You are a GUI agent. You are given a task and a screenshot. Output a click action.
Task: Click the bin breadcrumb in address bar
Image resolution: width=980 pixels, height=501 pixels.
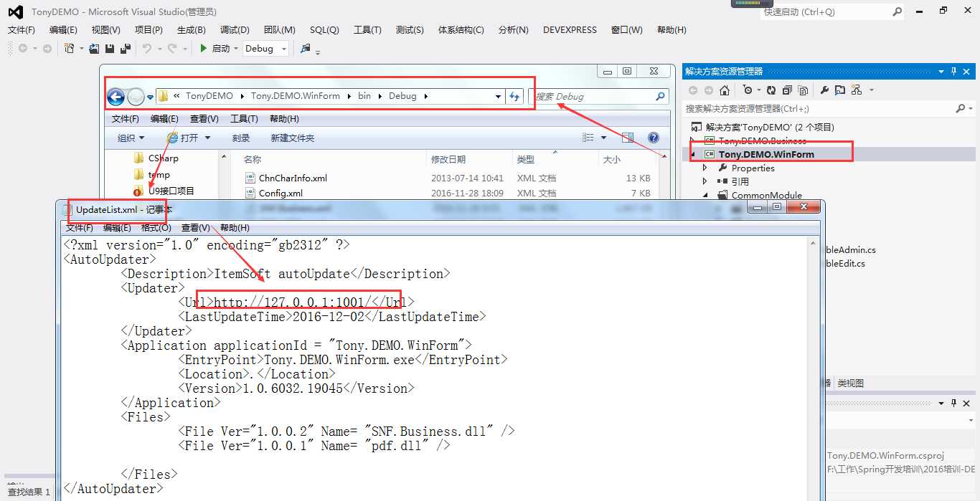(x=364, y=96)
